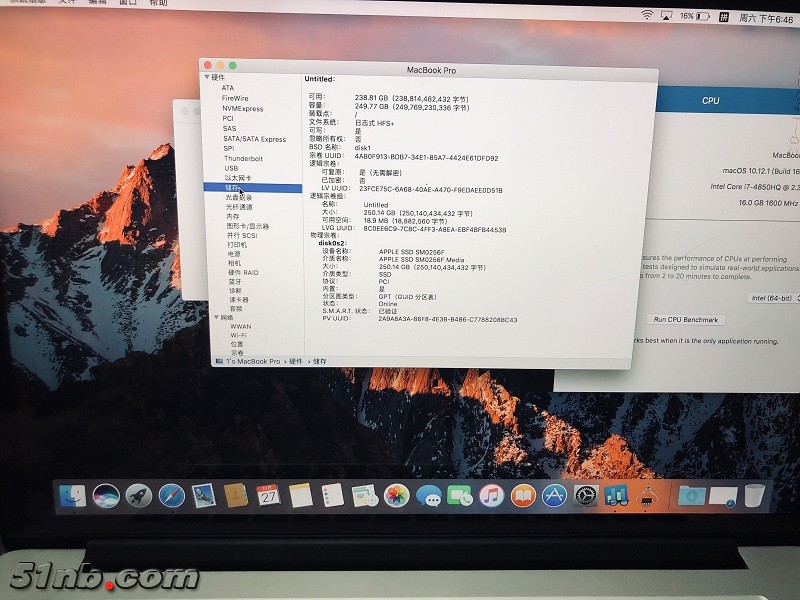Select WWAN under 网络

[x=240, y=326]
